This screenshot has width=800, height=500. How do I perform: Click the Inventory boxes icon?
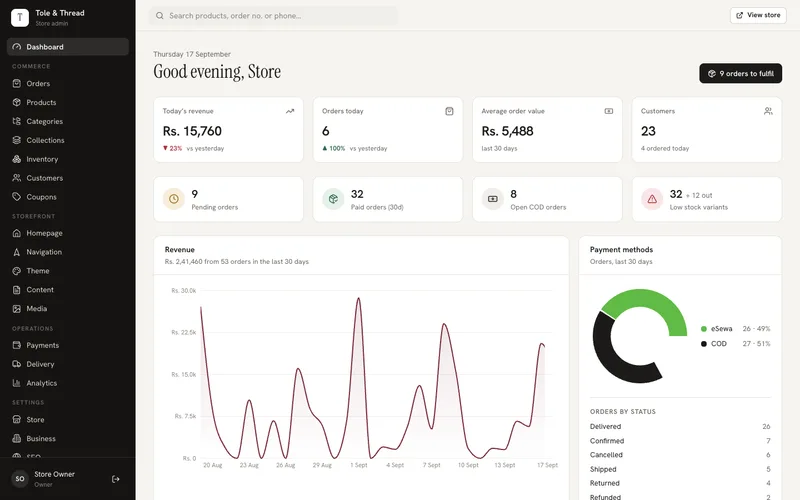tap(17, 159)
